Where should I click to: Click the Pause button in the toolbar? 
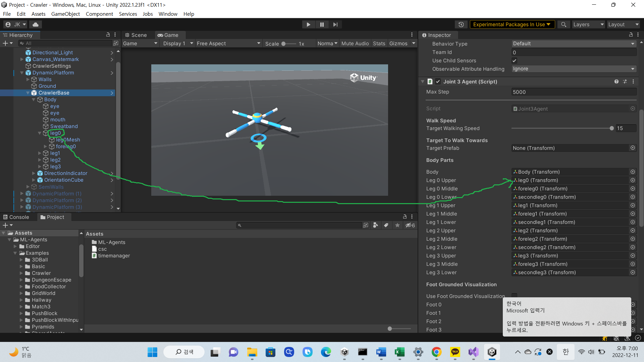point(322,24)
